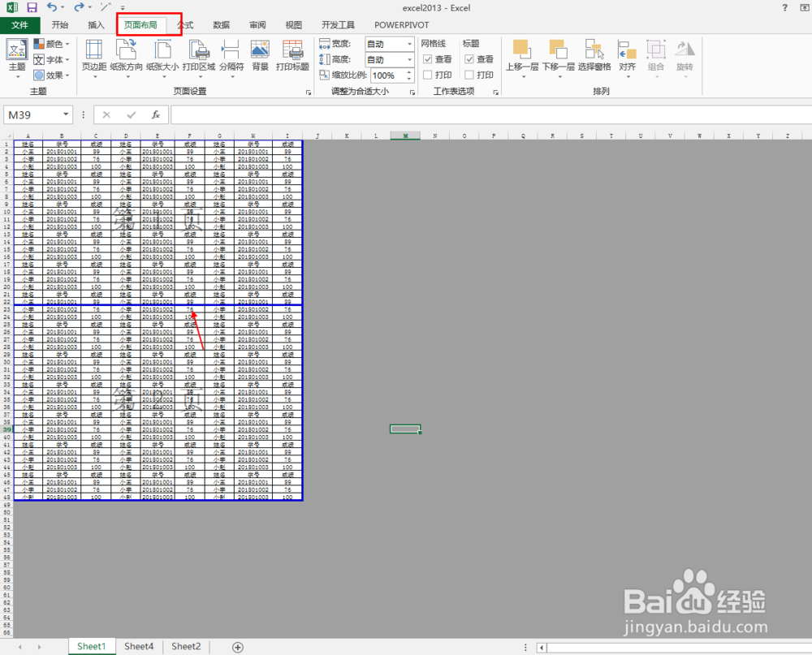Switch to Review (审阅) tab
The image size is (812, 655).
click(x=257, y=25)
